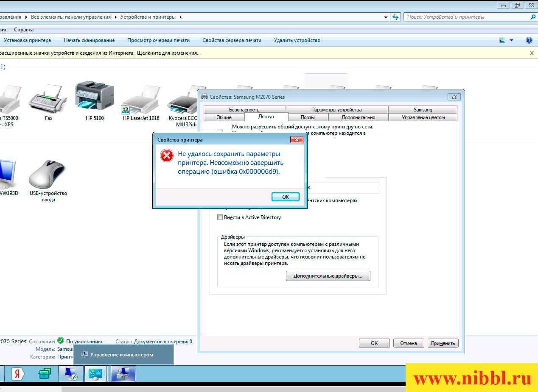Click the search magnifier icon

(x=533, y=17)
